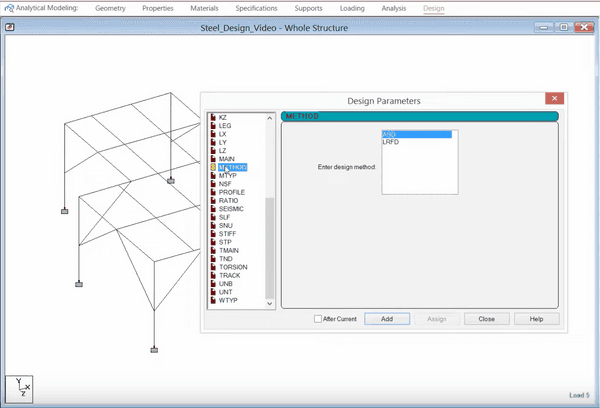Select the STIFF parameter icon
Screen dimensions: 600x408
pos(213,234)
